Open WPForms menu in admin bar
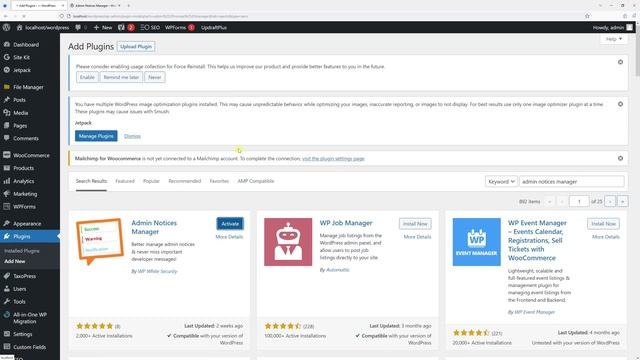Image resolution: width=640 pixels, height=360 pixels. (180, 27)
